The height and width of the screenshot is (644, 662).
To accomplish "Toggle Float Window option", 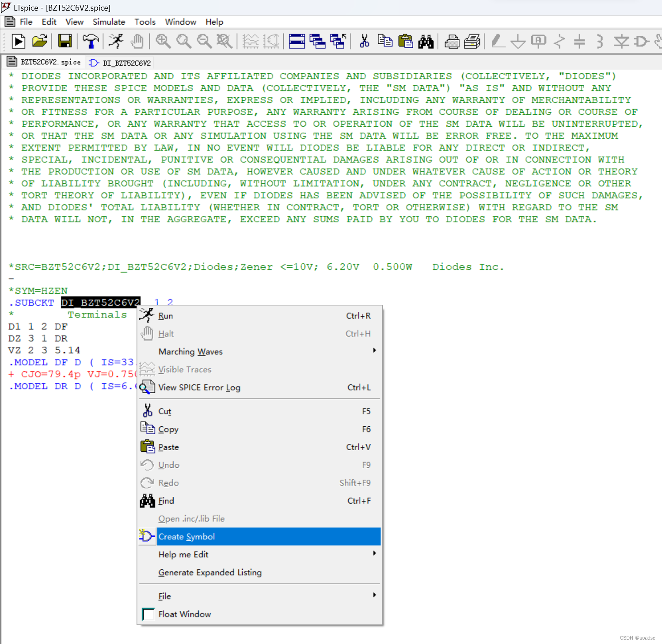I will click(x=259, y=614).
